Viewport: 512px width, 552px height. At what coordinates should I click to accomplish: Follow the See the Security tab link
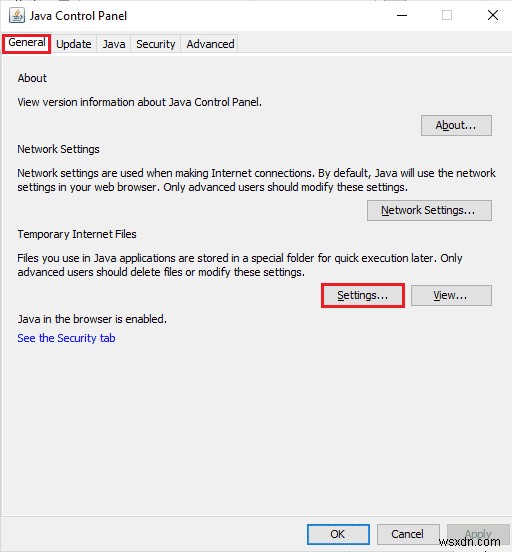(66, 338)
